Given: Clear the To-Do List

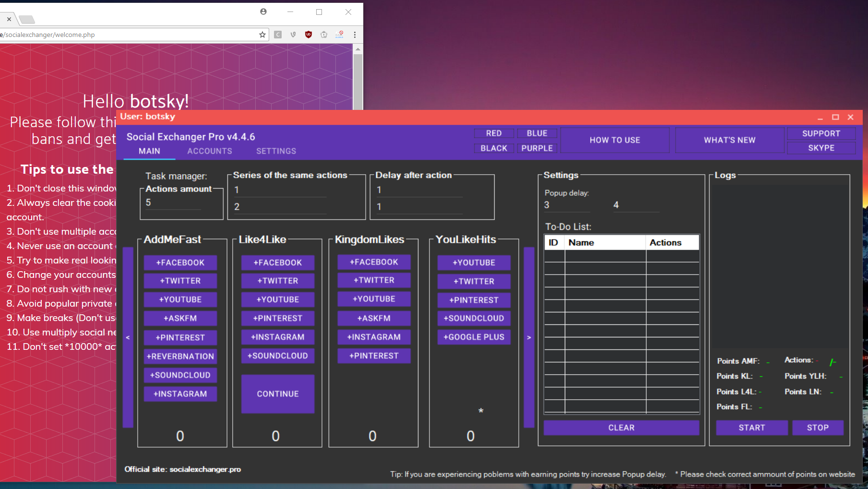Looking at the screenshot, I should (x=621, y=428).
